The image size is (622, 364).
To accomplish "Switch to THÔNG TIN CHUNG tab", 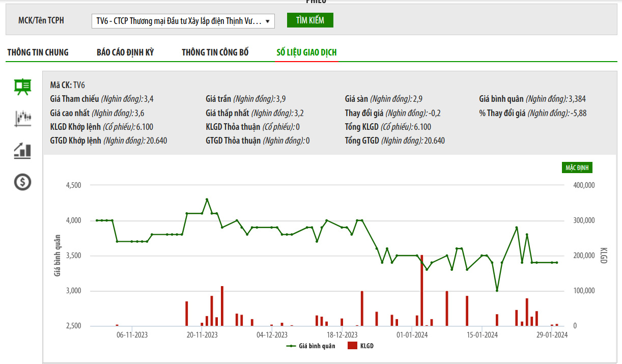I will 38,52.
